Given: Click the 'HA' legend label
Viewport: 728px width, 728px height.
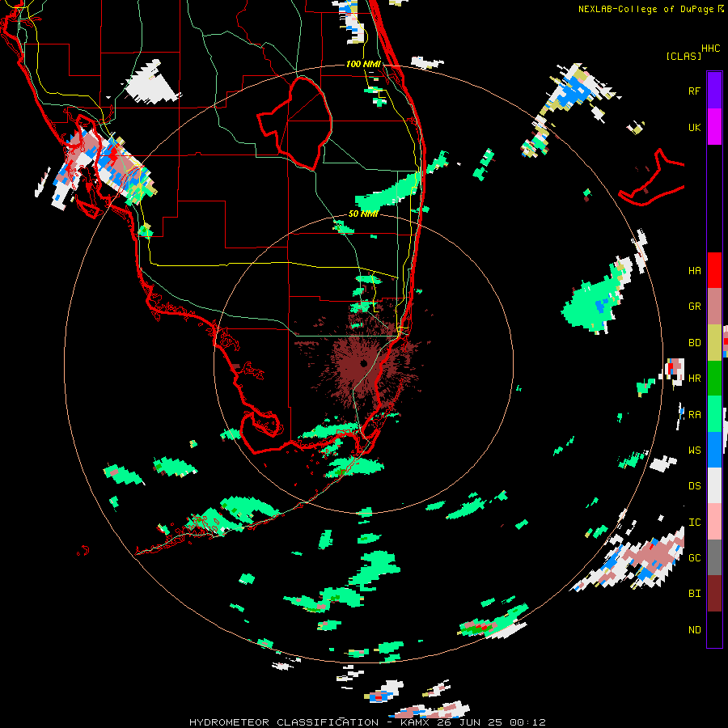Looking at the screenshot, I should coord(694,271).
